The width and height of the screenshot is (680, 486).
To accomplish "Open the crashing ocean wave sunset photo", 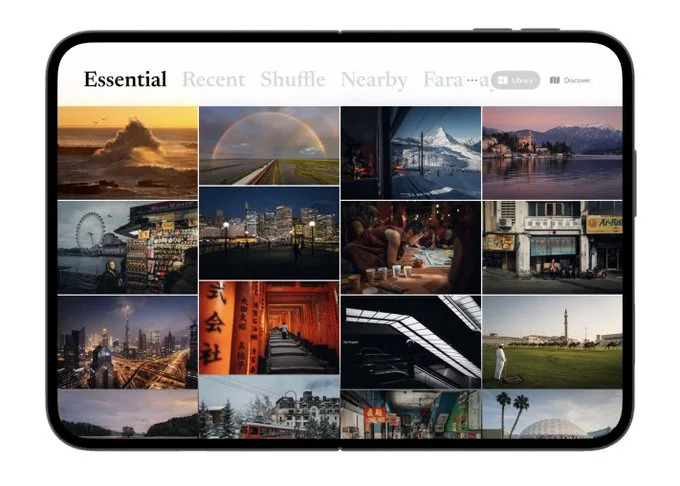I will [128, 153].
